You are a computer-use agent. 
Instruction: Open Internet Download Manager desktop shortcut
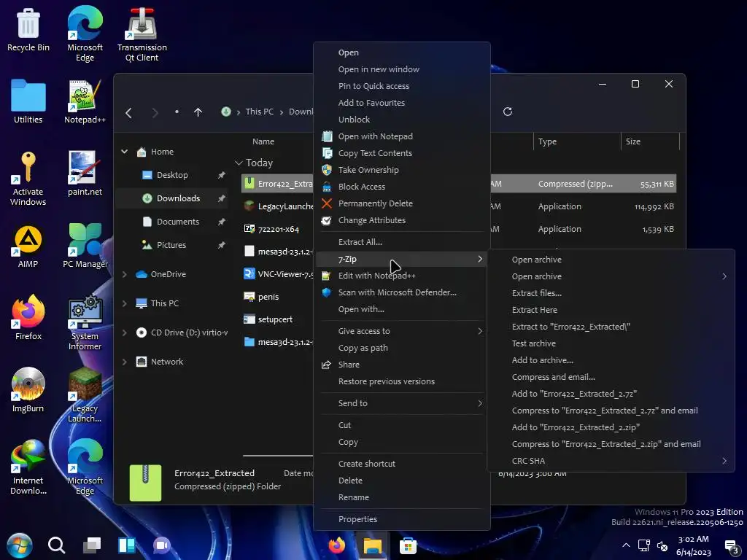tap(28, 467)
